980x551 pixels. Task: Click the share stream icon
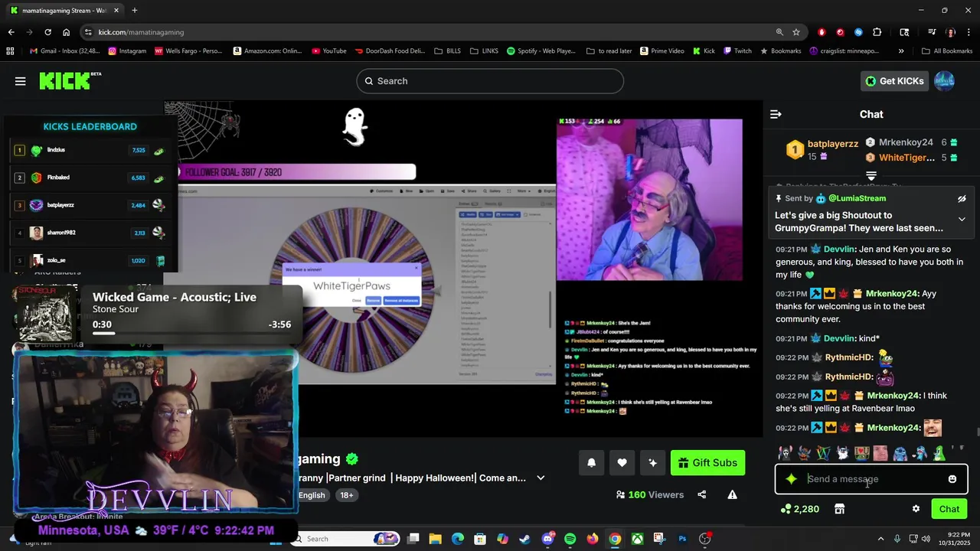[x=701, y=494]
